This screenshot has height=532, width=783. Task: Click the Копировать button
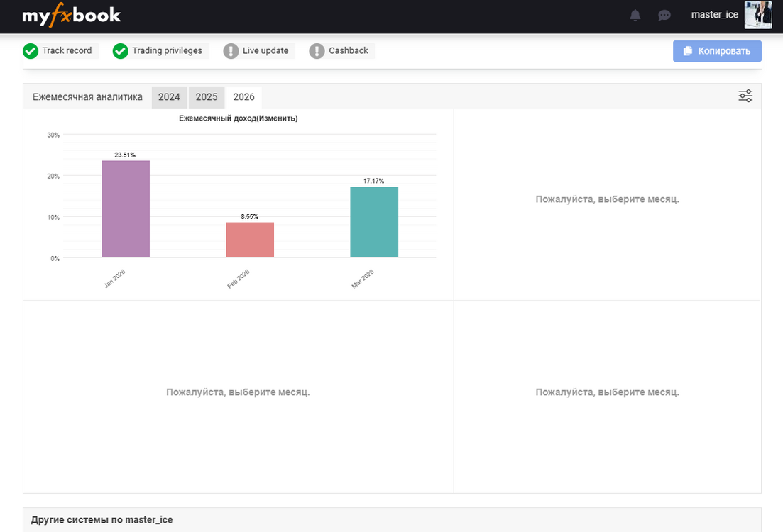tap(717, 51)
